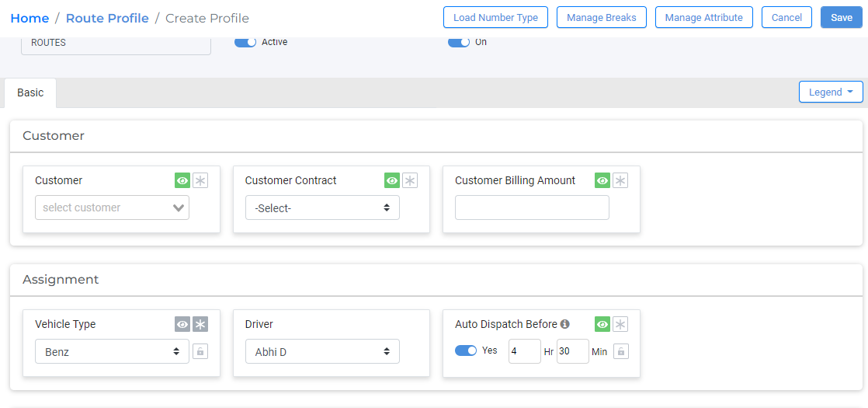868x408 pixels.
Task: Click the lock icon beside the Min field
Action: (x=620, y=351)
